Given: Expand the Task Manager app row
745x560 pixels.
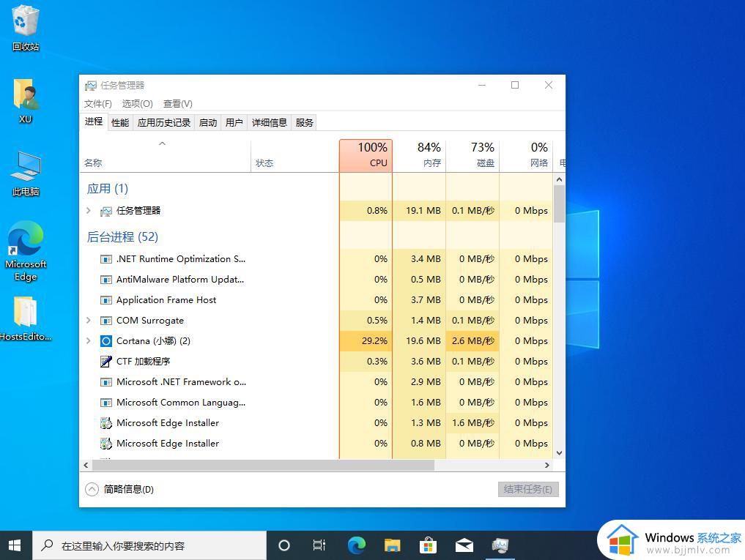Looking at the screenshot, I should pos(89,210).
